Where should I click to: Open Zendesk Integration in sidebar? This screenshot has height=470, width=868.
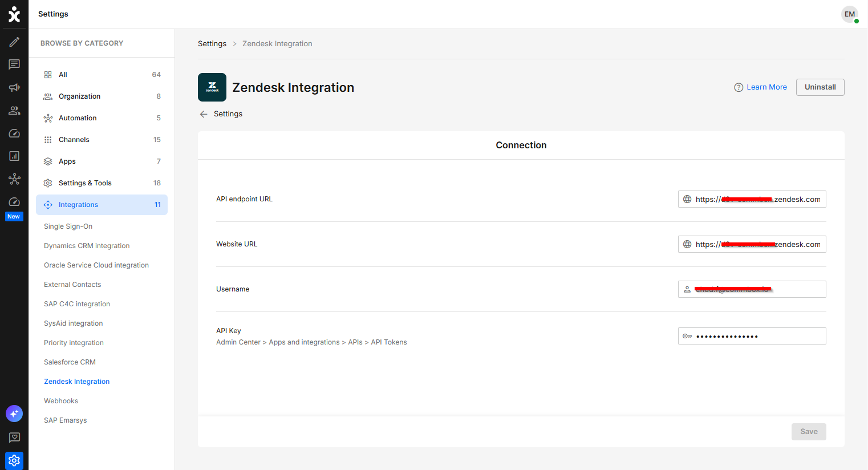coord(76,382)
